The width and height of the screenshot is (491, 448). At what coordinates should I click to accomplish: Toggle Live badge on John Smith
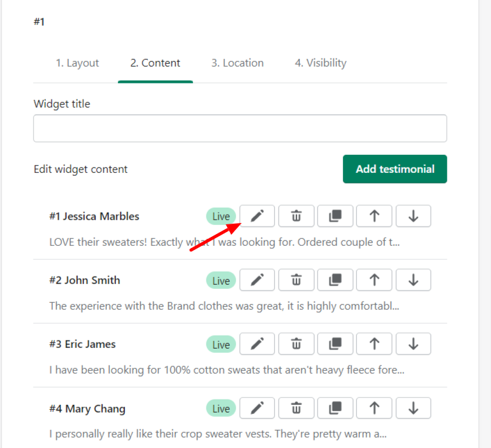pos(221,281)
